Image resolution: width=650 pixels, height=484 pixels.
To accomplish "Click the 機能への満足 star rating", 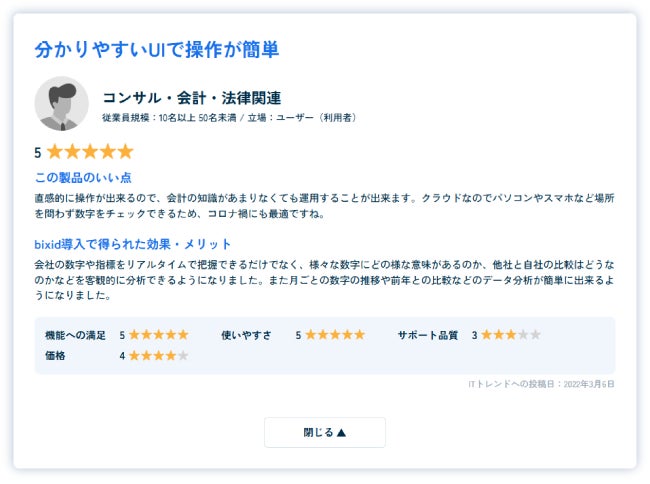I will [x=158, y=335].
